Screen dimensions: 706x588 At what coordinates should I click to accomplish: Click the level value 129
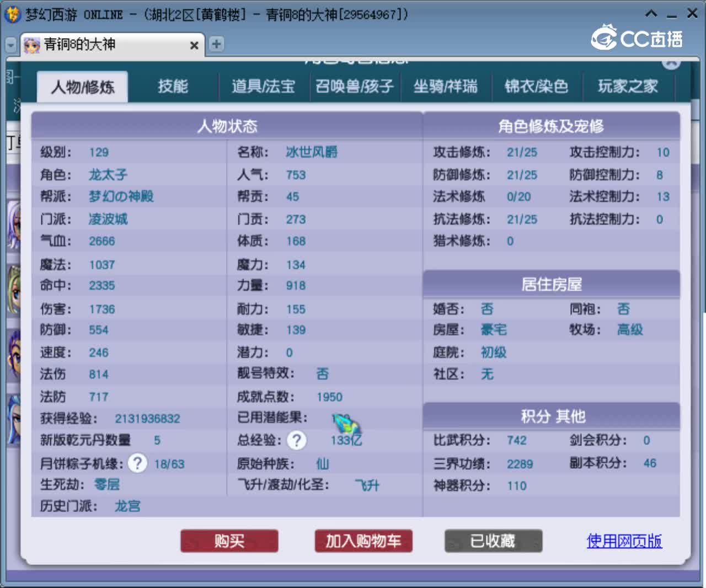click(99, 152)
